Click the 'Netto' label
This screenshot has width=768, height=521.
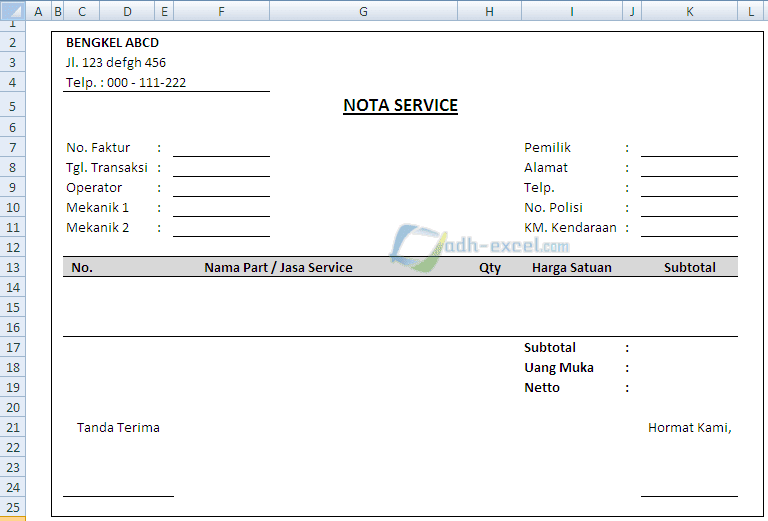point(542,388)
